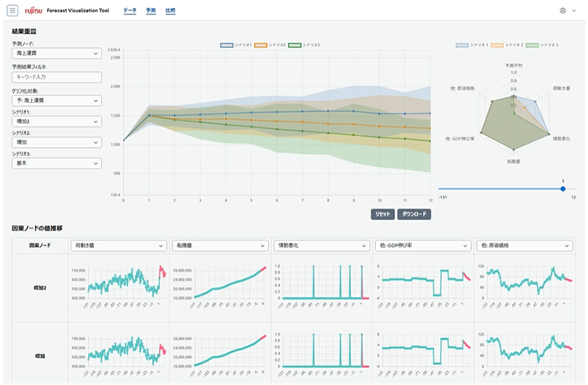Screen dimensions: 588x385
Task: Switch to the データ tab
Action: (129, 12)
